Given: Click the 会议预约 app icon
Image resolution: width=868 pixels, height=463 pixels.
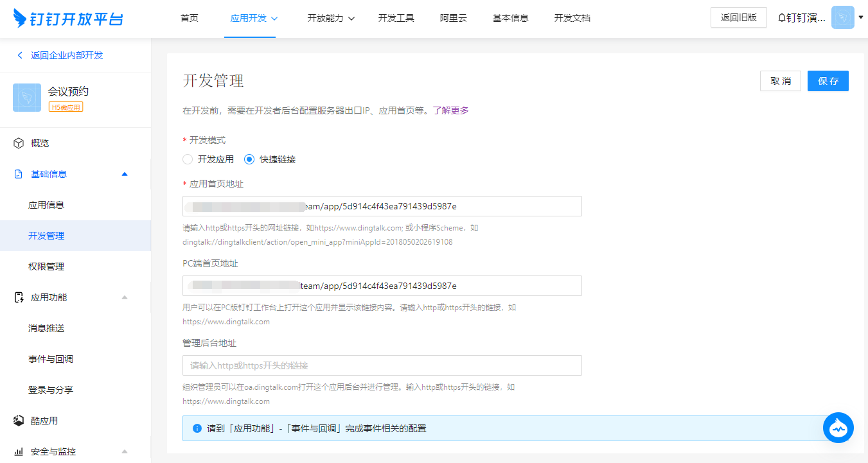Looking at the screenshot, I should (x=27, y=98).
